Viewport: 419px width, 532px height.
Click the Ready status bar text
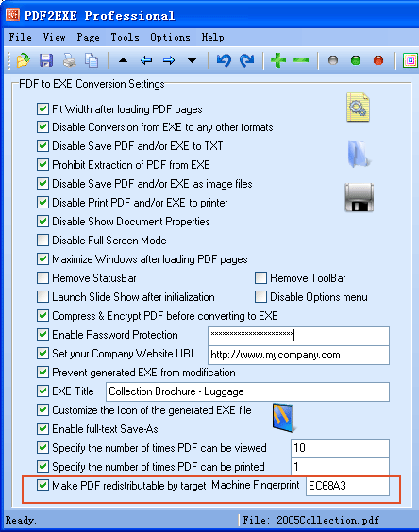[x=21, y=520]
